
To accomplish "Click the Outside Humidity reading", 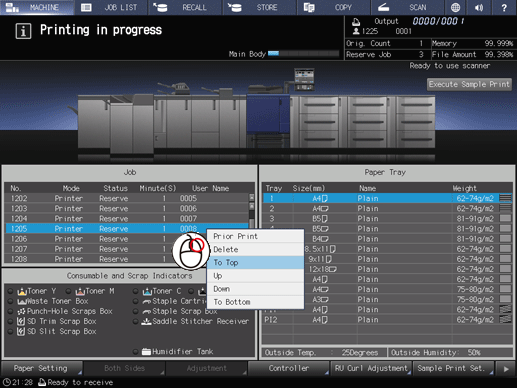I will click(x=450, y=353).
